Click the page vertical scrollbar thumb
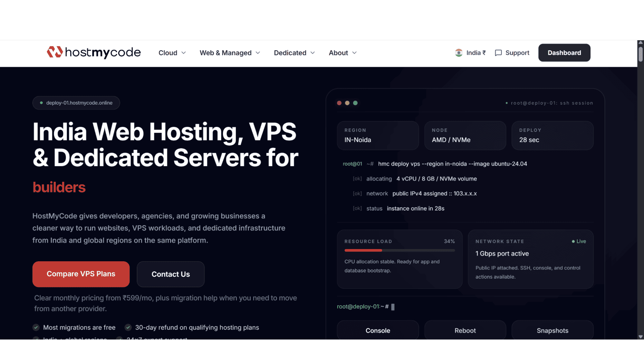This screenshot has height=362, width=644. tap(640, 54)
